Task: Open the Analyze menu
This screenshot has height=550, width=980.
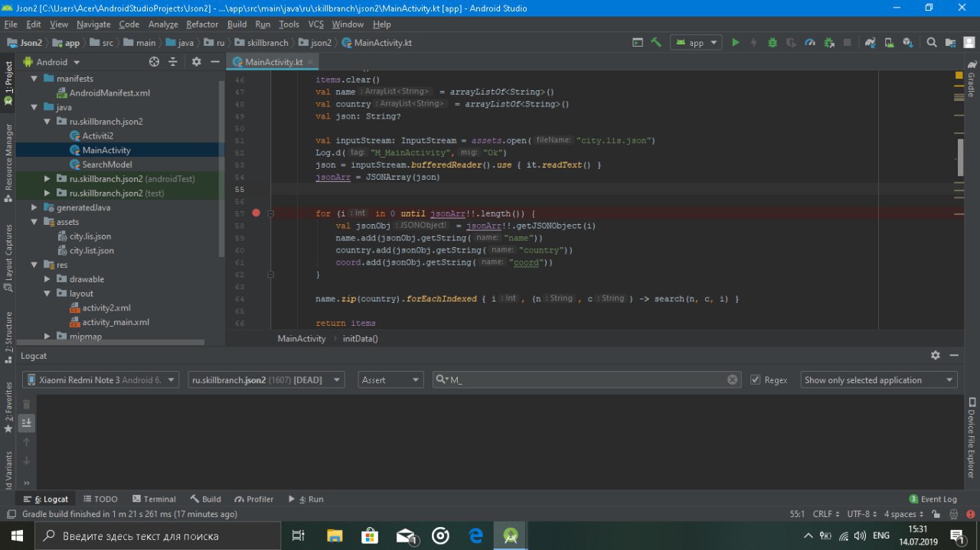Action: pyautogui.click(x=163, y=24)
